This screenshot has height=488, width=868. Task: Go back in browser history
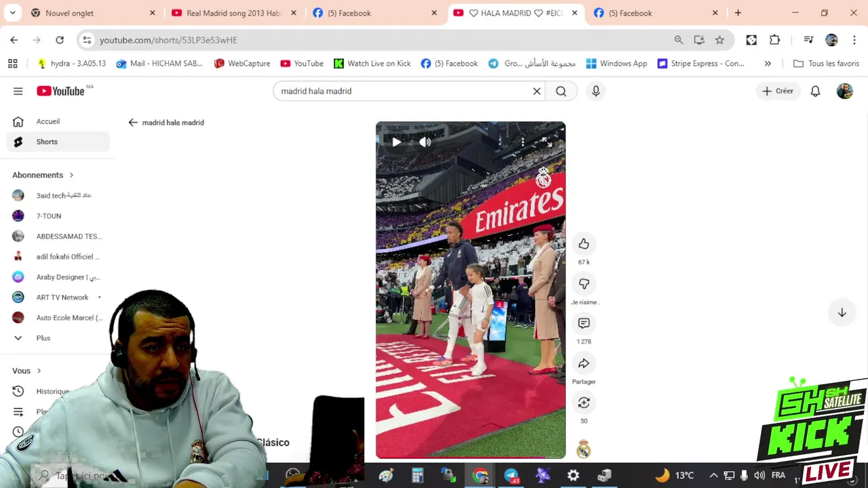point(14,40)
